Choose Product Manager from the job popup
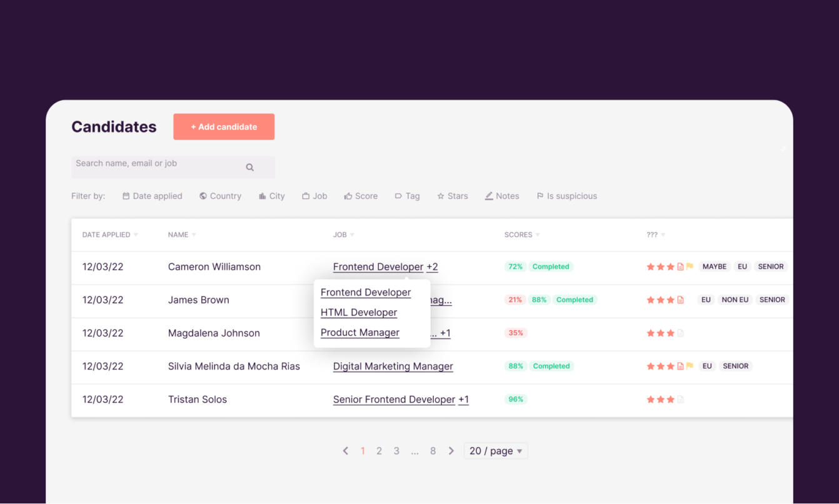The height and width of the screenshot is (504, 839). point(359,332)
